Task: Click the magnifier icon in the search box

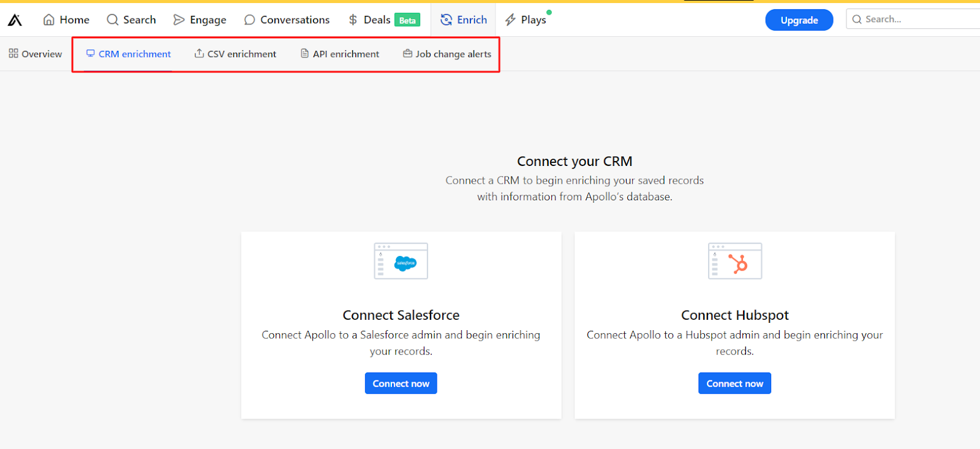Action: [x=857, y=19]
